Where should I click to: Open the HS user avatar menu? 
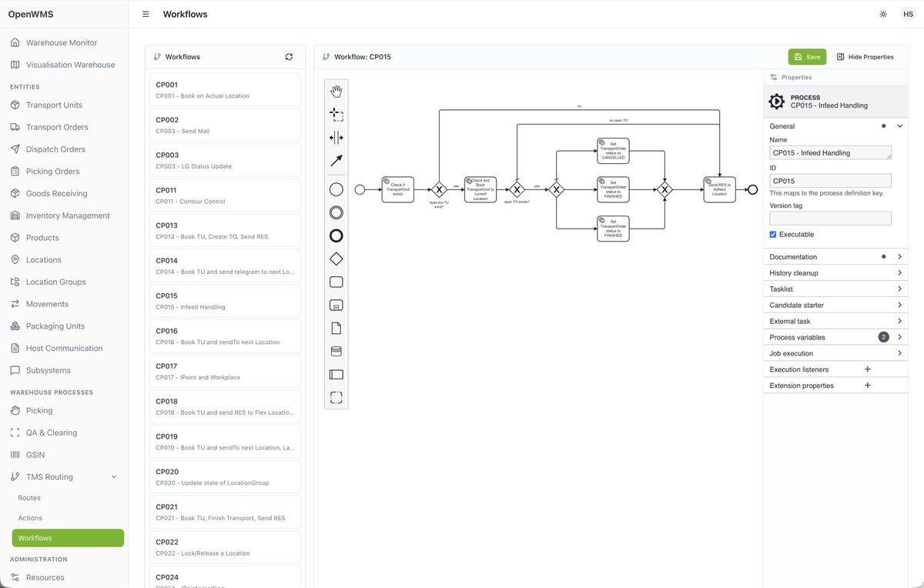click(908, 14)
